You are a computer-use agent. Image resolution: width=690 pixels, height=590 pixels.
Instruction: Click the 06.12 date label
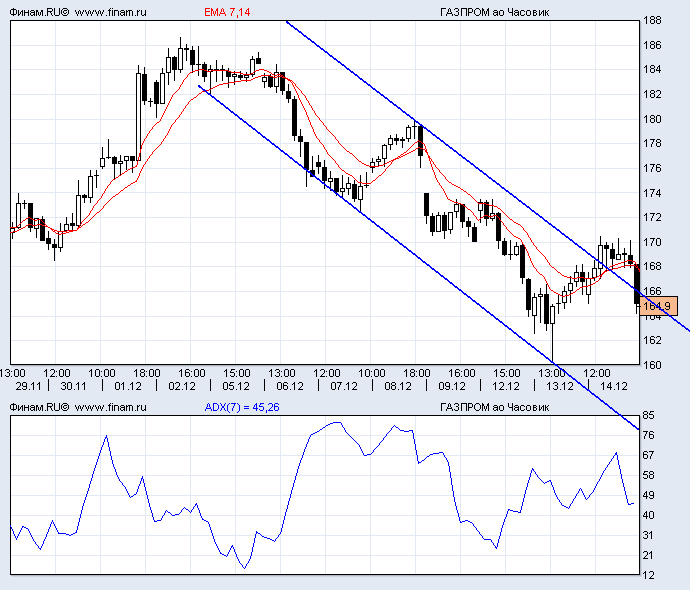pyautogui.click(x=290, y=386)
